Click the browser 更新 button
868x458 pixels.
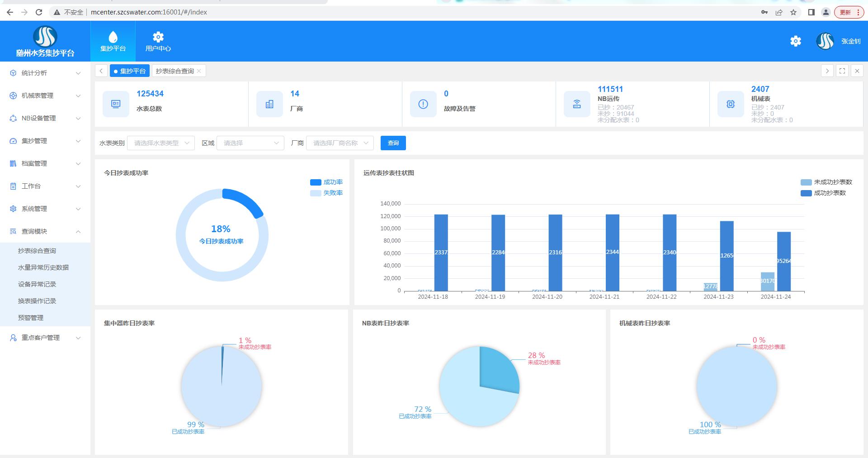click(x=849, y=12)
